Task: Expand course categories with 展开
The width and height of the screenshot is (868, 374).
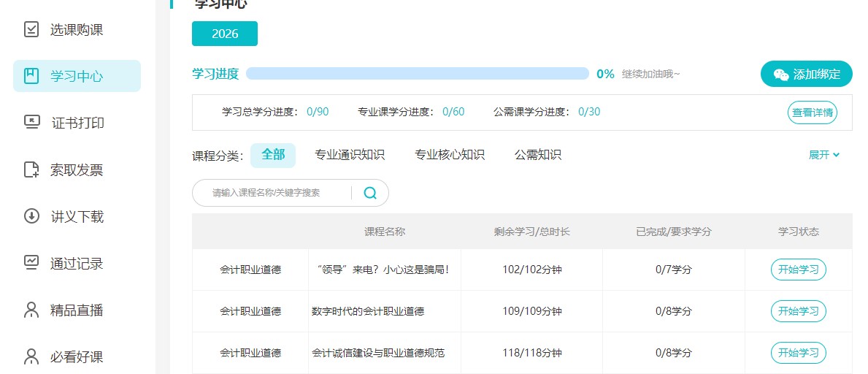Action: (x=823, y=155)
